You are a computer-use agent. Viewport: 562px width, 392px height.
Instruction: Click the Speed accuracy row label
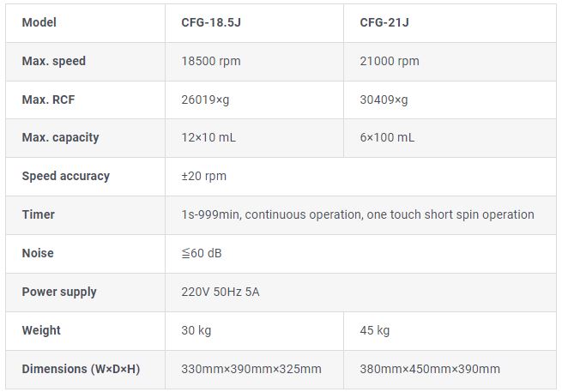pyautogui.click(x=66, y=176)
